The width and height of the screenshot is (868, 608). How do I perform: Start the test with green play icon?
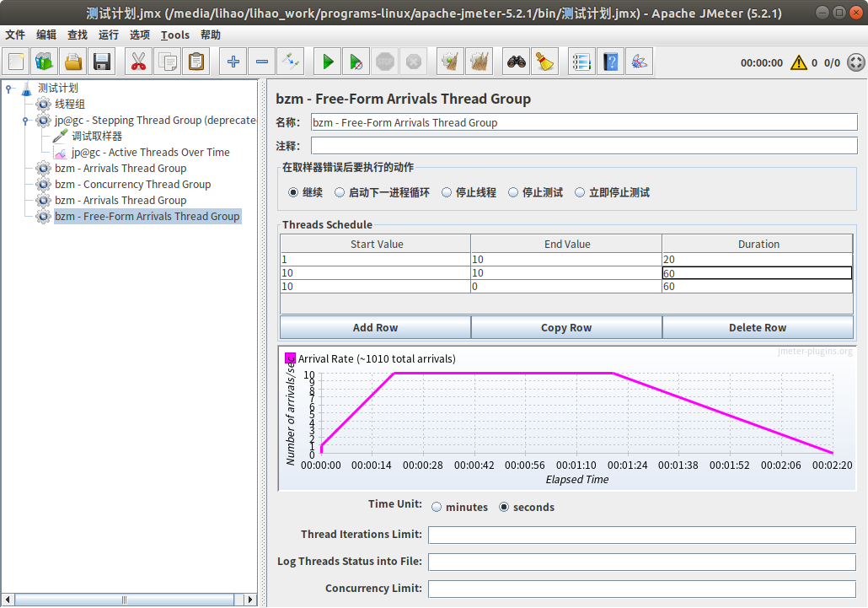click(x=328, y=62)
